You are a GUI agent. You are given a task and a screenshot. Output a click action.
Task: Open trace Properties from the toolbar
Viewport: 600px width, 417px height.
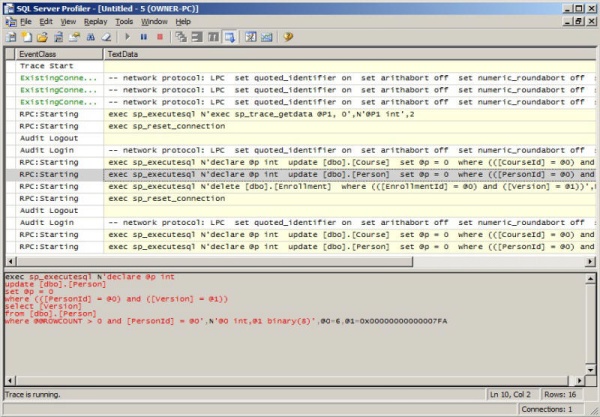point(74,37)
